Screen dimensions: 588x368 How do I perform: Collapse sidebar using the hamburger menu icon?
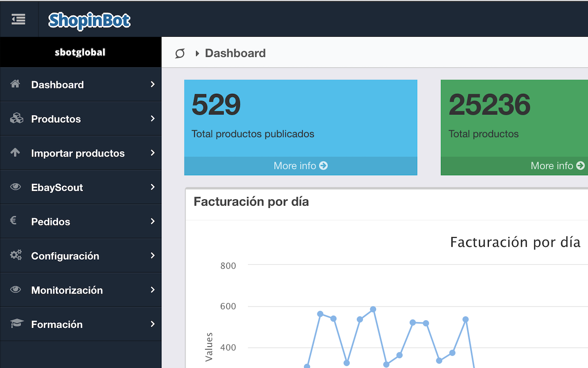pos(18,19)
